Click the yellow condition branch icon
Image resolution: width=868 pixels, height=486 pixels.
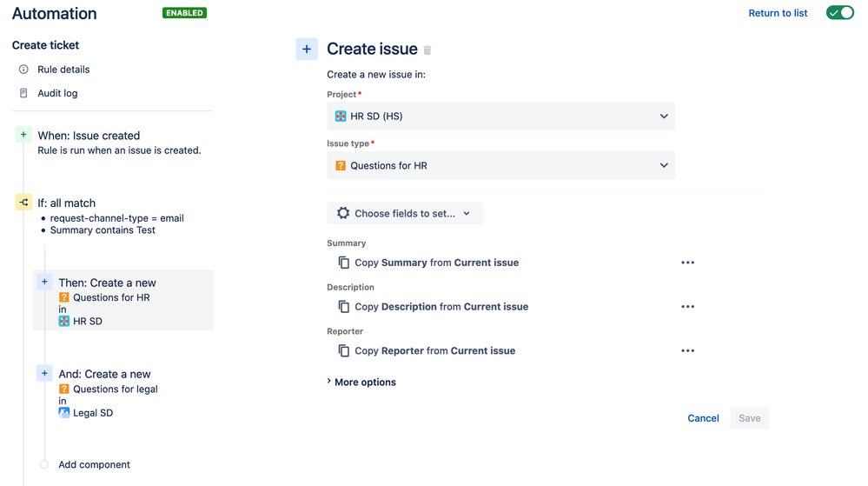23,203
